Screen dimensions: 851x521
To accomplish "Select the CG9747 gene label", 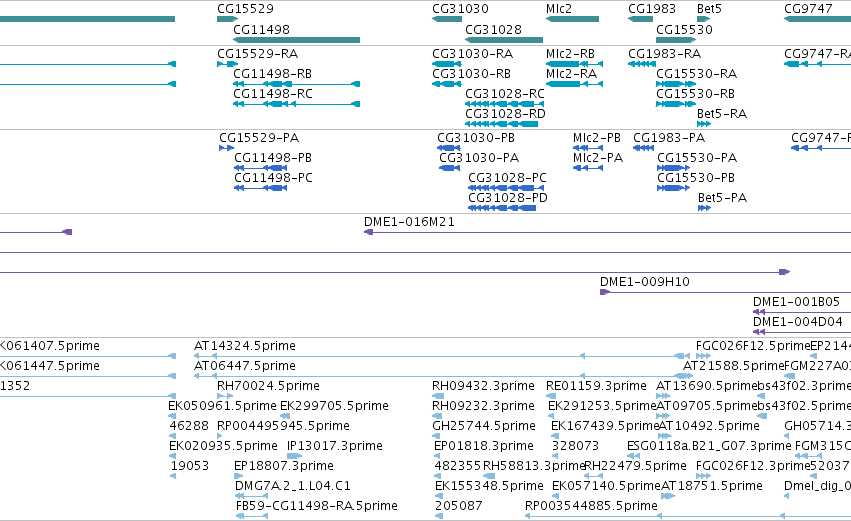I will click(808, 9).
